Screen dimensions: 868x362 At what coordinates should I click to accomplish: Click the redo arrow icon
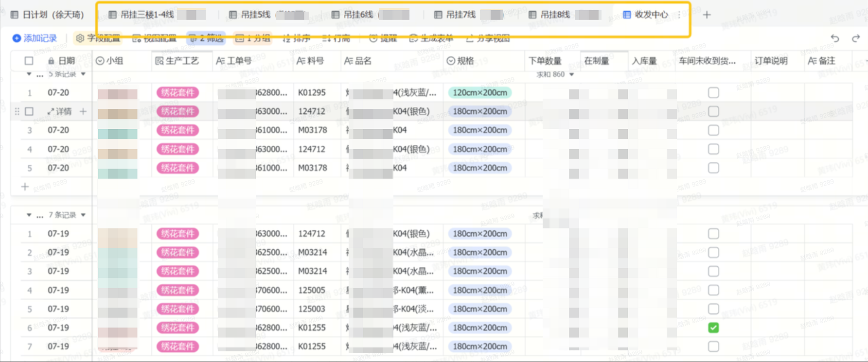(x=856, y=38)
